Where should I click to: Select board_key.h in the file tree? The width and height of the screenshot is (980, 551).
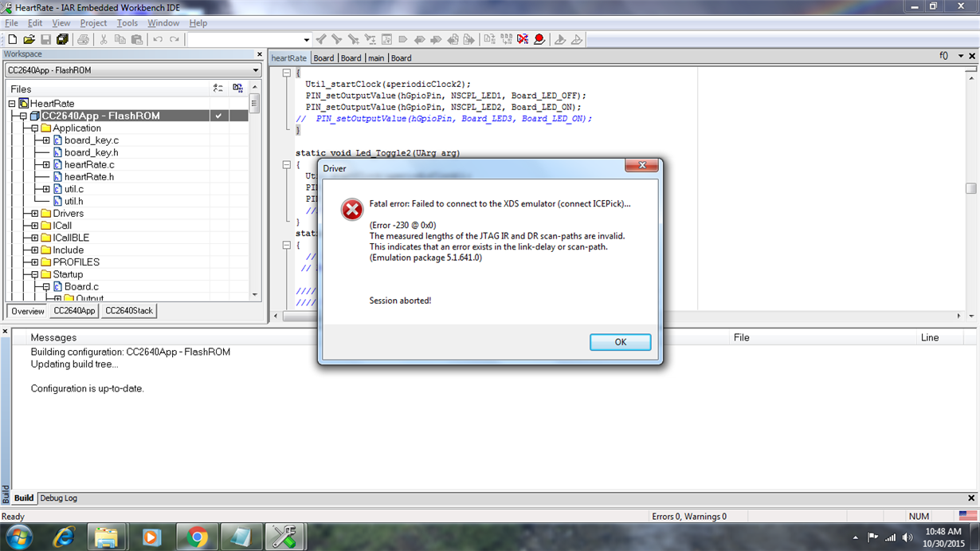pyautogui.click(x=91, y=152)
